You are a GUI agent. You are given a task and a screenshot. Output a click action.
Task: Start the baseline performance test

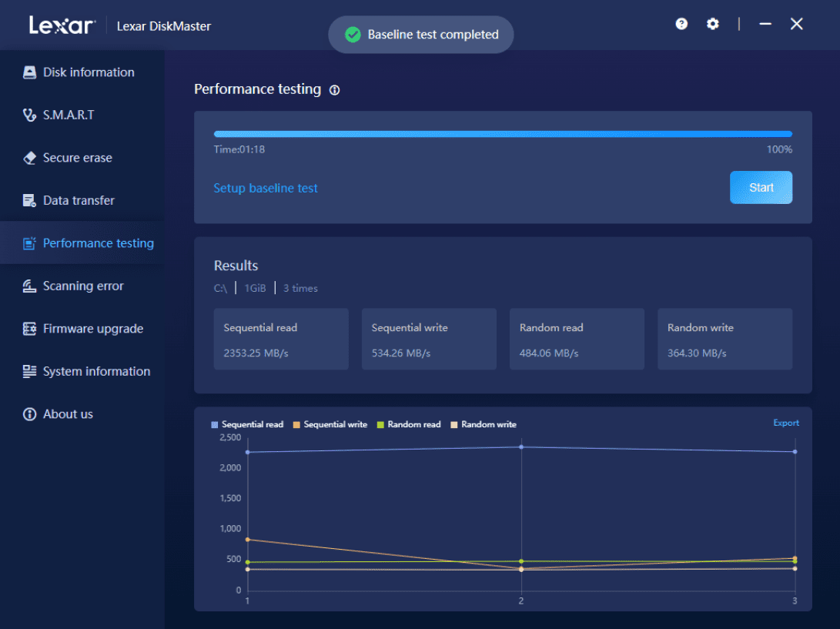(761, 188)
